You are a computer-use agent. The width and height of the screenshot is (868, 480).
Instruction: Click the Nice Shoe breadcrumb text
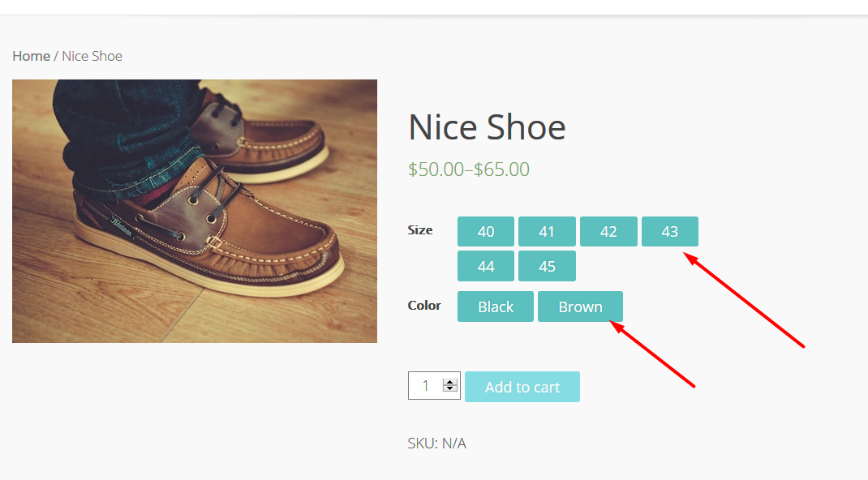pyautogui.click(x=92, y=56)
